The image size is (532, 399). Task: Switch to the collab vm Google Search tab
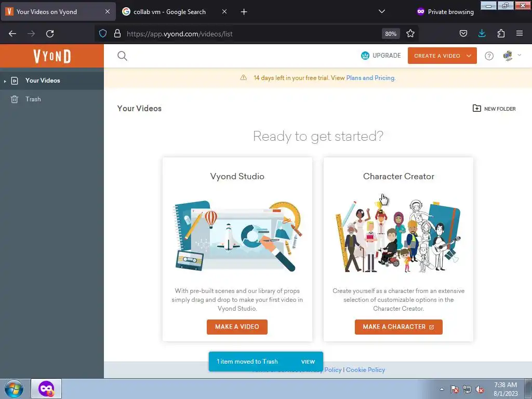click(x=175, y=11)
